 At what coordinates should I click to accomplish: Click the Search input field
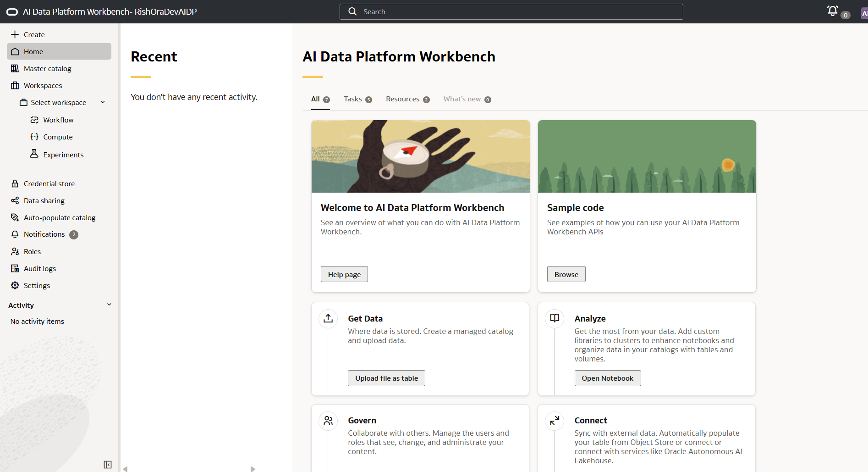(x=511, y=11)
